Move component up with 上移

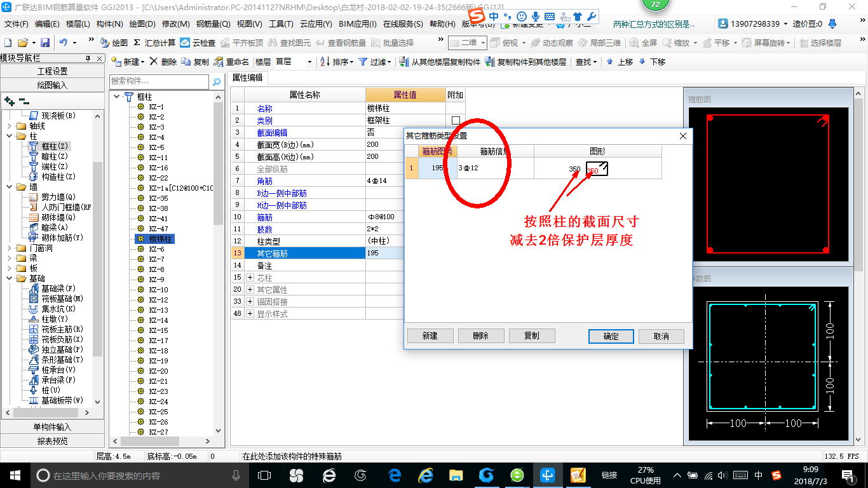pos(620,62)
